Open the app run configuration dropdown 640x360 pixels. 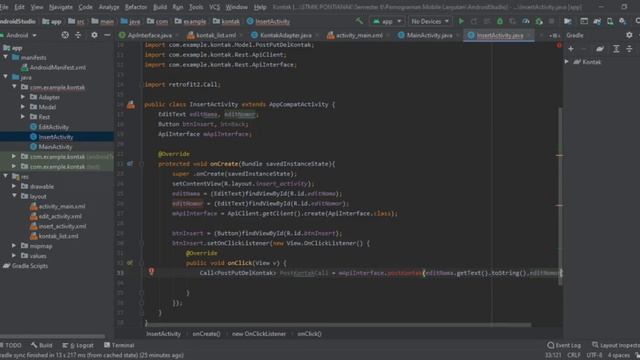click(x=387, y=21)
